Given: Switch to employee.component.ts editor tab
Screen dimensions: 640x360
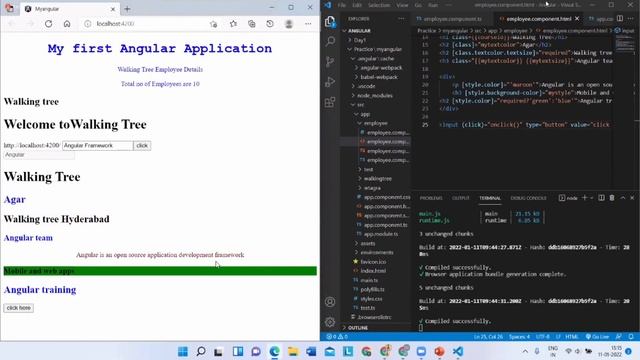Looking at the screenshot, I should coord(452,19).
